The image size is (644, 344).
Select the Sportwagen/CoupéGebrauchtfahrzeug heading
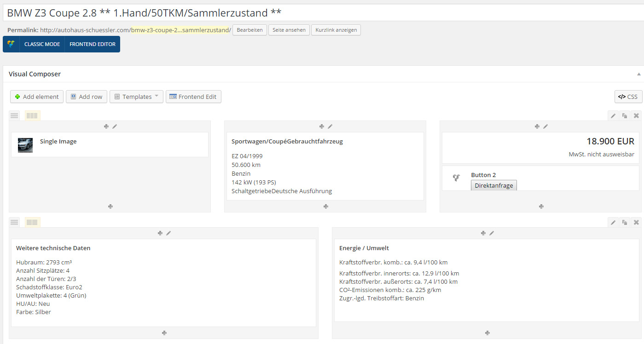[x=287, y=142]
